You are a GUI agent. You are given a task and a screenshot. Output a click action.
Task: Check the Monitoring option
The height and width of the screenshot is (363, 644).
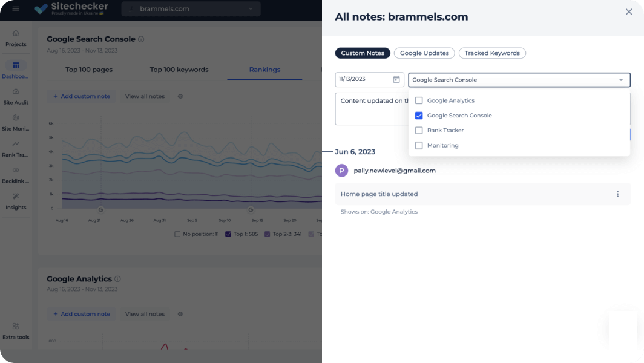(419, 145)
